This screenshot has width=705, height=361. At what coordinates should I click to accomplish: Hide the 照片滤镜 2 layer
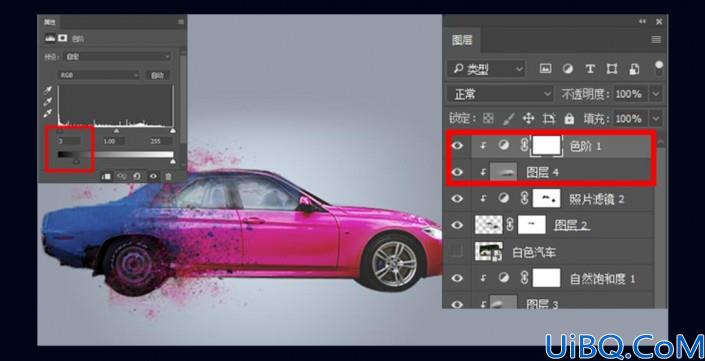(457, 198)
